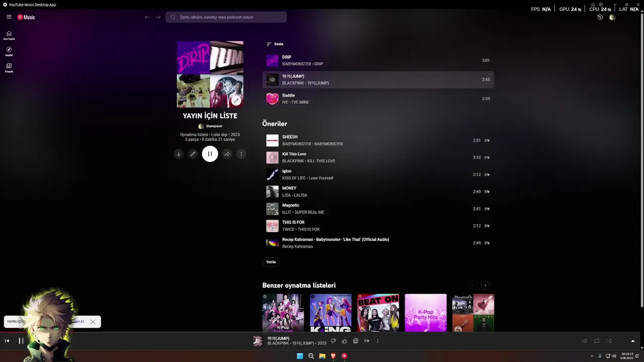Go back with the left arrow
The image size is (644, 362).
(x=147, y=17)
